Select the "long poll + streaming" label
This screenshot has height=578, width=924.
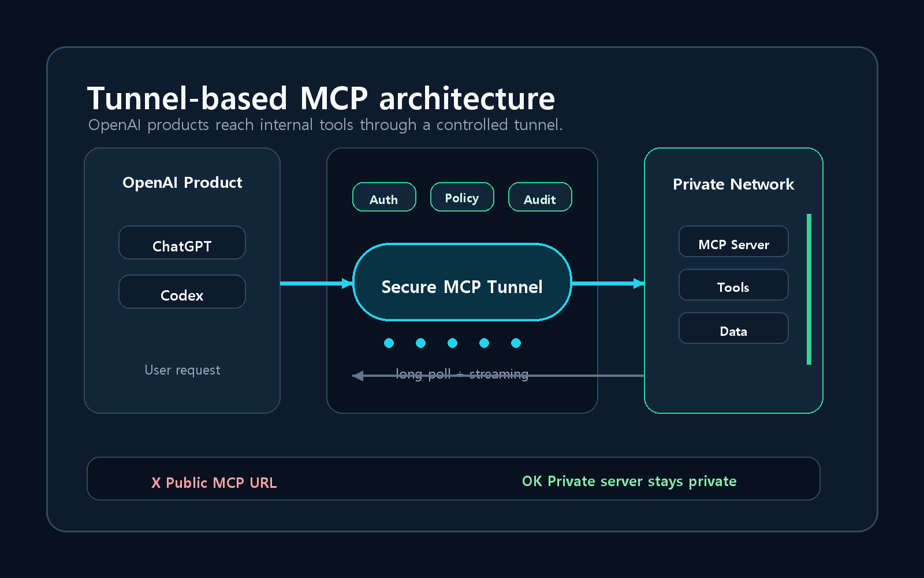tap(462, 374)
